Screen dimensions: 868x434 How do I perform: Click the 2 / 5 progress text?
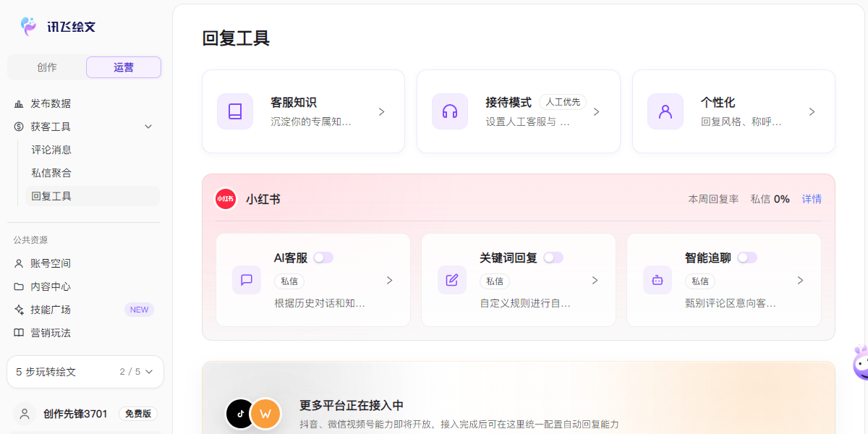[x=130, y=372]
